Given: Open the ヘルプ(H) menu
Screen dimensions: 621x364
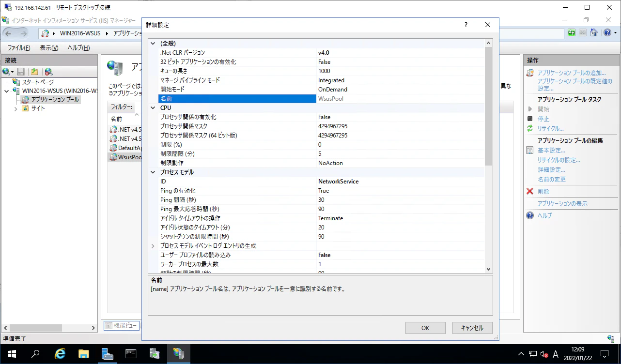Looking at the screenshot, I should coord(79,48).
